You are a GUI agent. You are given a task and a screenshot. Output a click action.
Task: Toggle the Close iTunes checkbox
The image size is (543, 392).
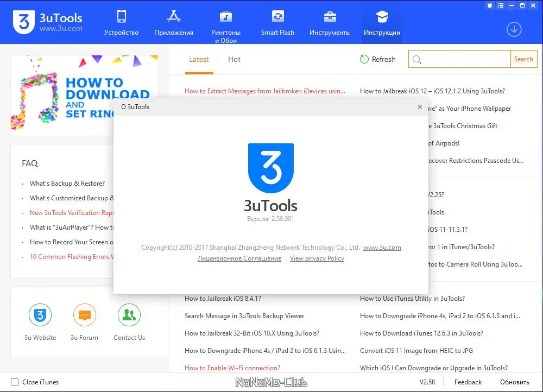click(15, 382)
